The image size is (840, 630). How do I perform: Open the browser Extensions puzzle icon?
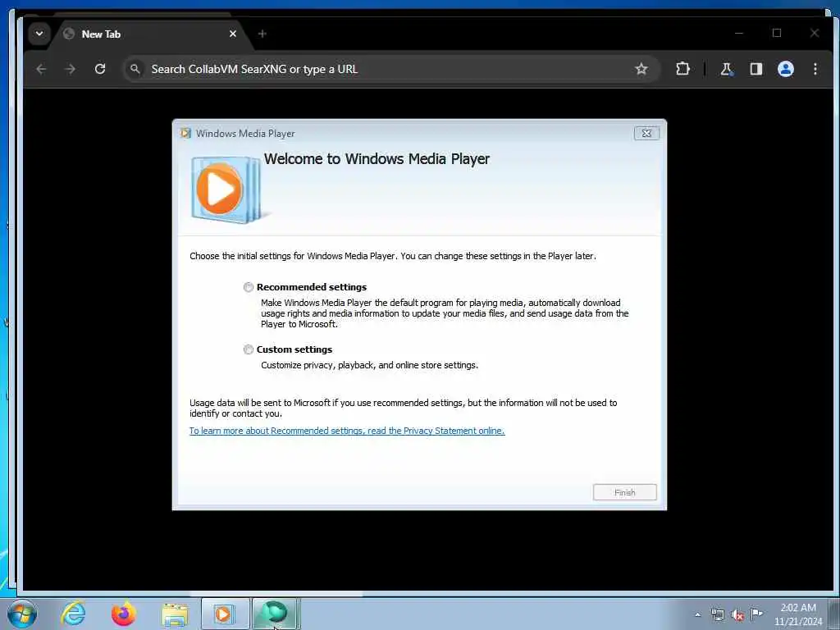coord(682,69)
